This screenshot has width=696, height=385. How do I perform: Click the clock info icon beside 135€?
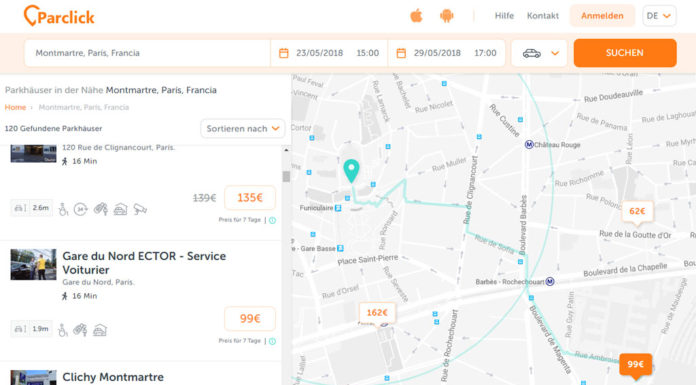pos(272,220)
